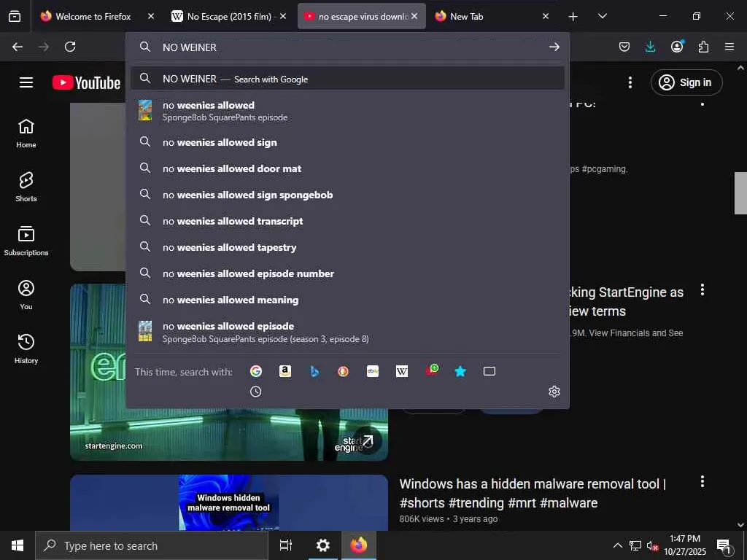Screen dimensions: 747x560
Task: Open Windows Start menu
Action: [18, 545]
